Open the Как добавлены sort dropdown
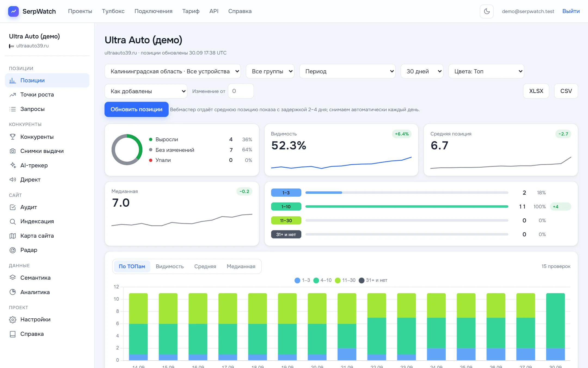This screenshot has height=368, width=588. click(146, 91)
